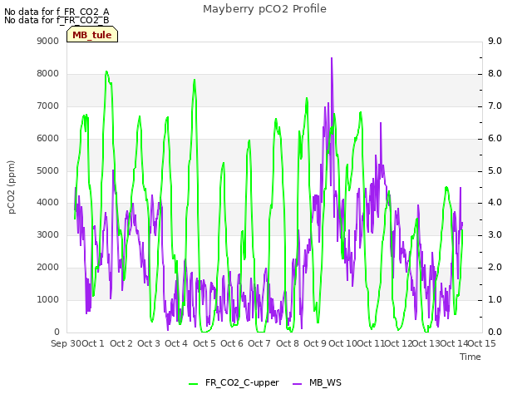Viewport: 532px width, 399px height.
Task: Click the 4.0 right-axis tick label
Action: (x=495, y=203)
